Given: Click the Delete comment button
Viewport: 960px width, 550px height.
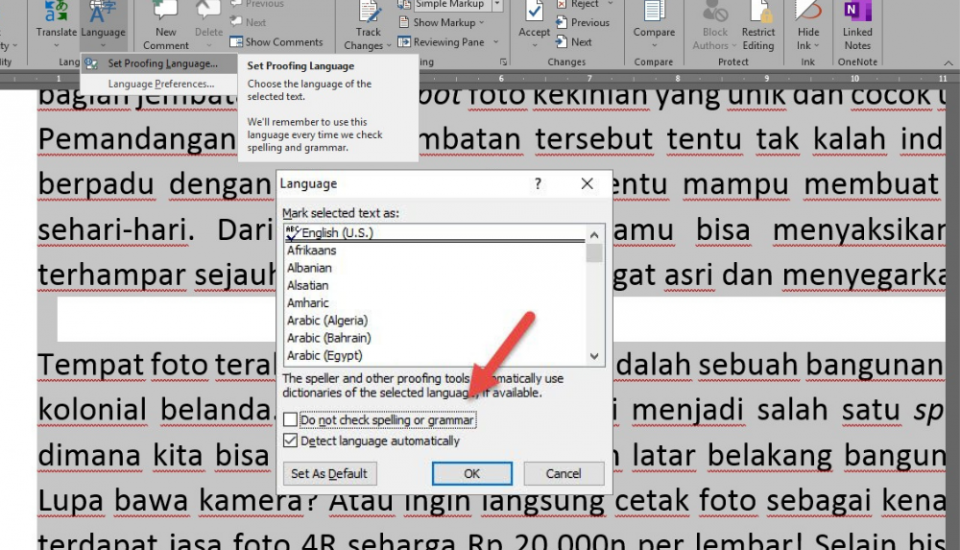Looking at the screenshot, I should pos(208,24).
